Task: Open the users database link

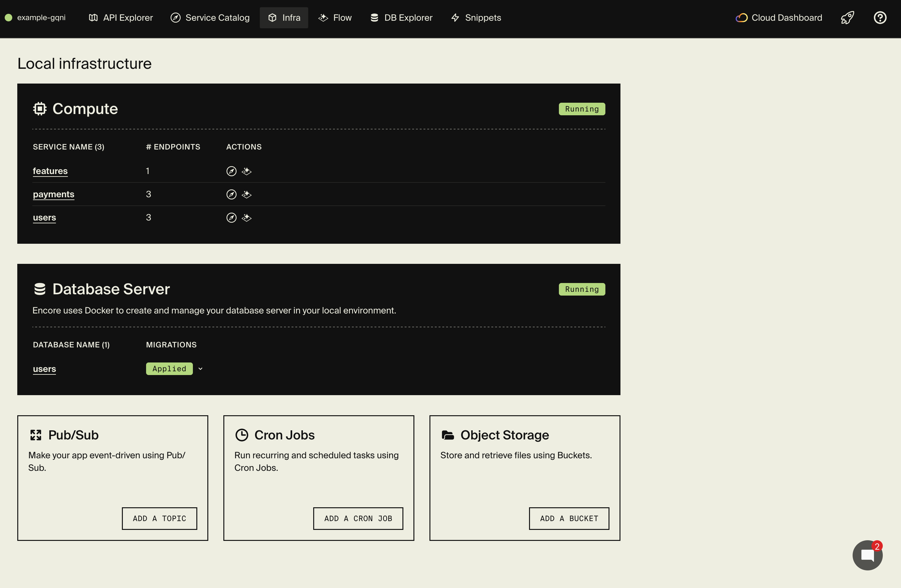Action: click(44, 368)
